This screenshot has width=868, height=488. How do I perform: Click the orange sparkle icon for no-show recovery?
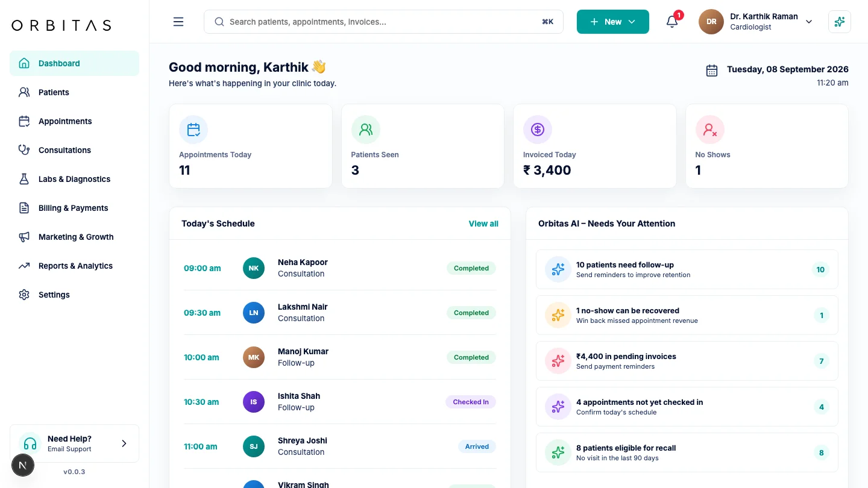[x=558, y=315]
